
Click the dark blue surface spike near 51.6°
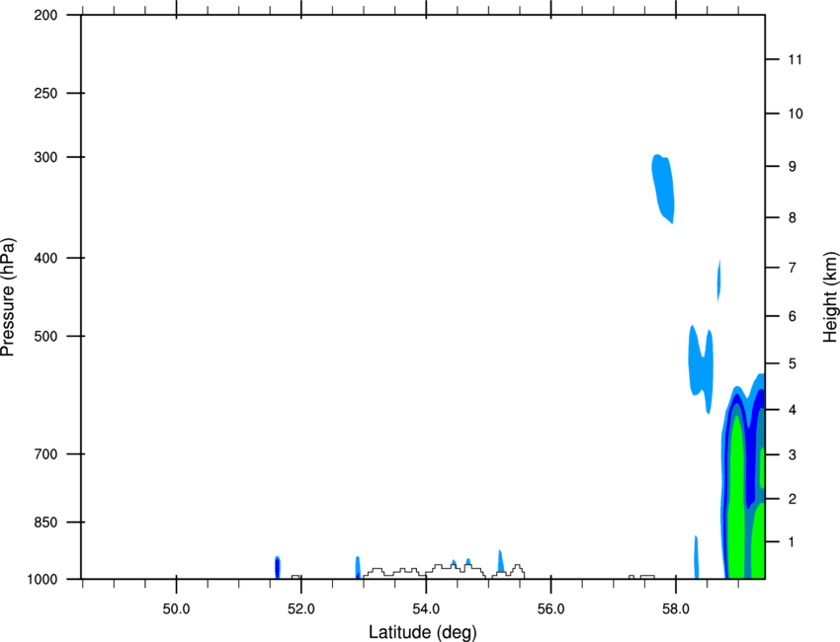pos(278,568)
